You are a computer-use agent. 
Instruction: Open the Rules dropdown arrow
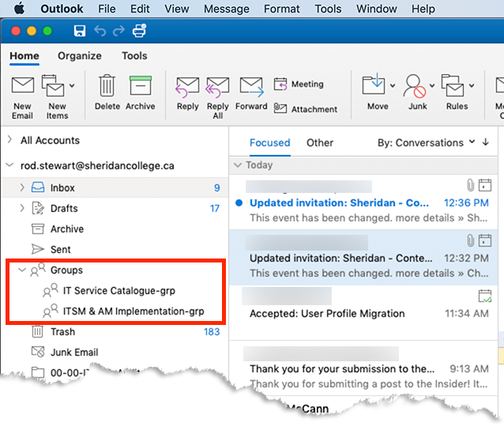(x=472, y=85)
